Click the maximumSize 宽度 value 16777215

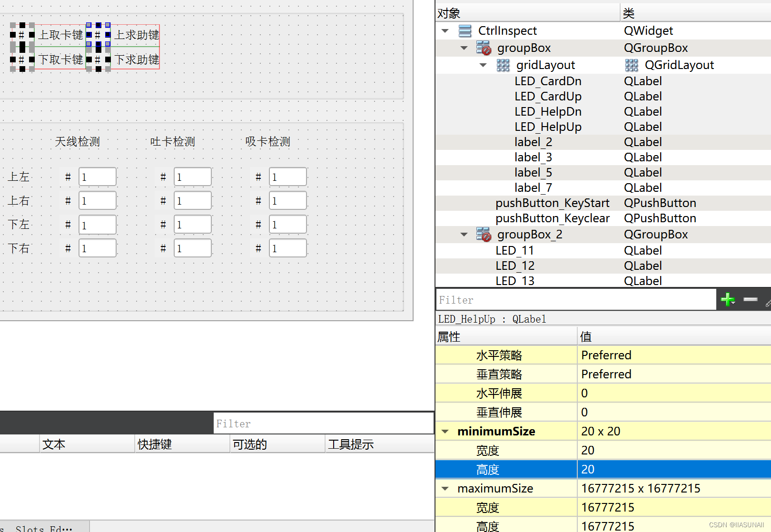pyautogui.click(x=674, y=508)
